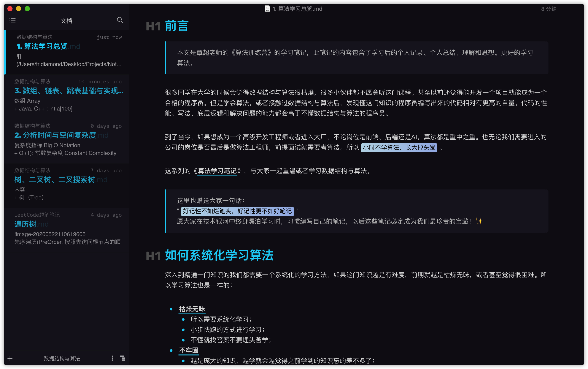The width and height of the screenshot is (588, 369).
Task: Click the 数据结构与算法 folder label at bottom
Action: [x=62, y=358]
